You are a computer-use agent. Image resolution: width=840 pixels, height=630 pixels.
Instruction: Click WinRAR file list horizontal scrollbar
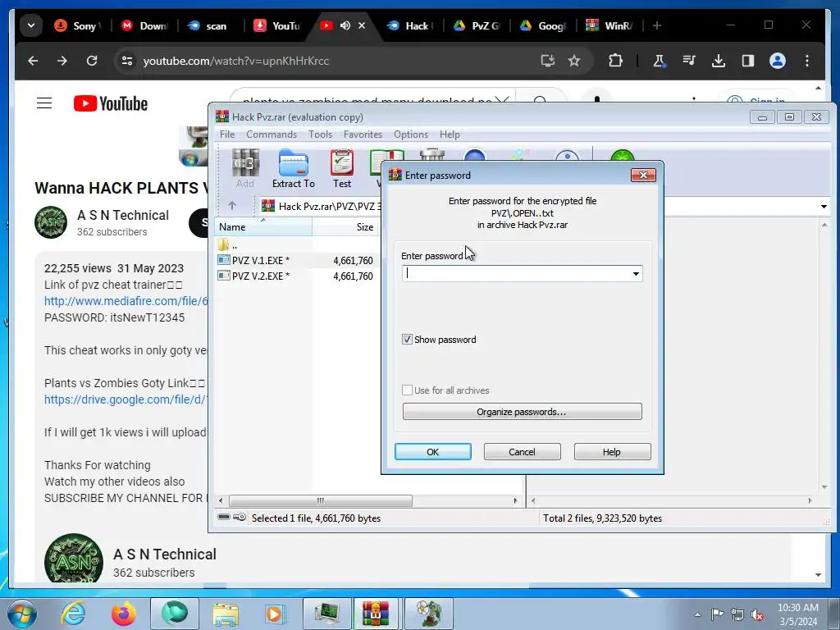coord(321,500)
